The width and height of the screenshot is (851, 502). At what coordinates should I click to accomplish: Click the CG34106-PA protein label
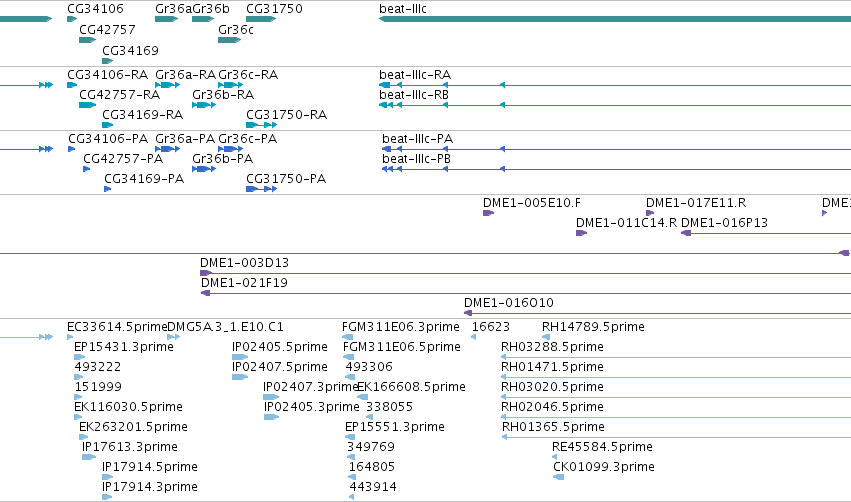pyautogui.click(x=108, y=139)
